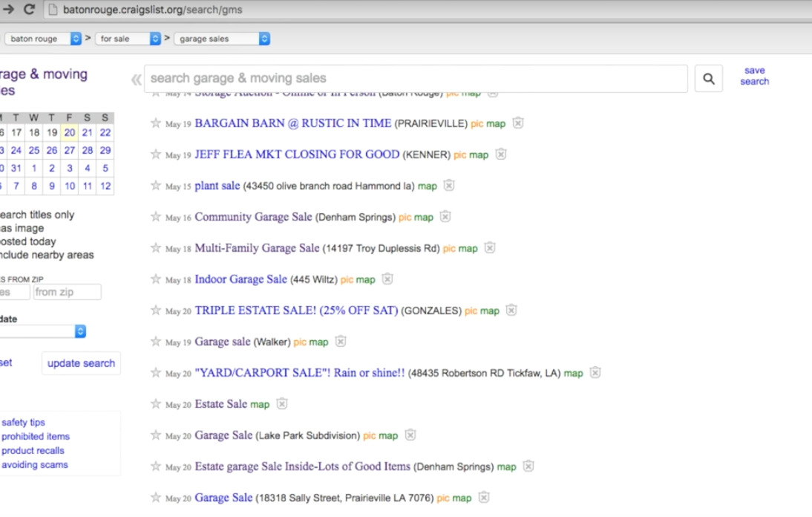Open the plant sale listing

[x=217, y=186]
